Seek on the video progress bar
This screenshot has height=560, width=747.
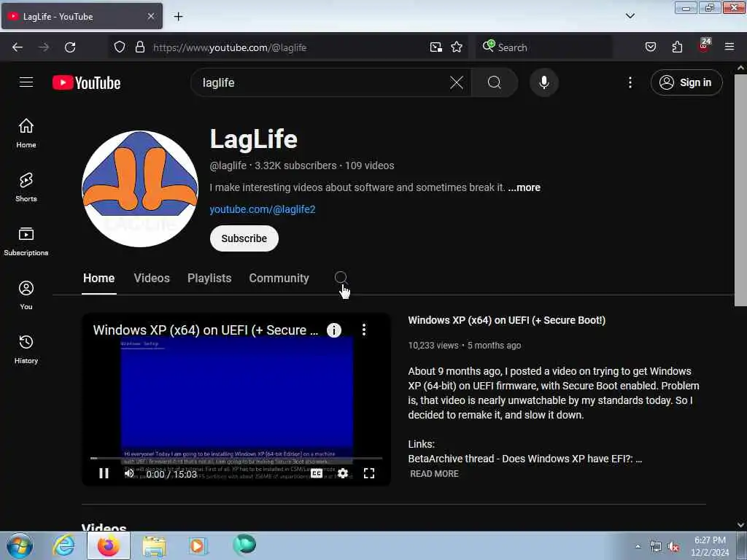click(x=236, y=458)
